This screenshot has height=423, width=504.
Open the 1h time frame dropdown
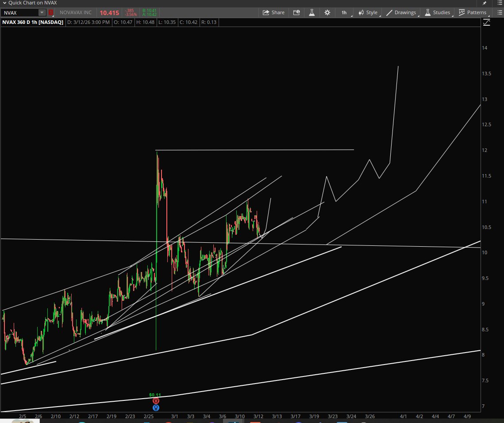click(x=344, y=12)
